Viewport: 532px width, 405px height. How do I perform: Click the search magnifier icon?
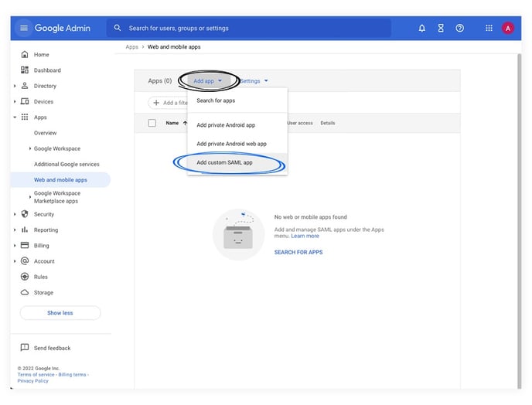pyautogui.click(x=118, y=28)
